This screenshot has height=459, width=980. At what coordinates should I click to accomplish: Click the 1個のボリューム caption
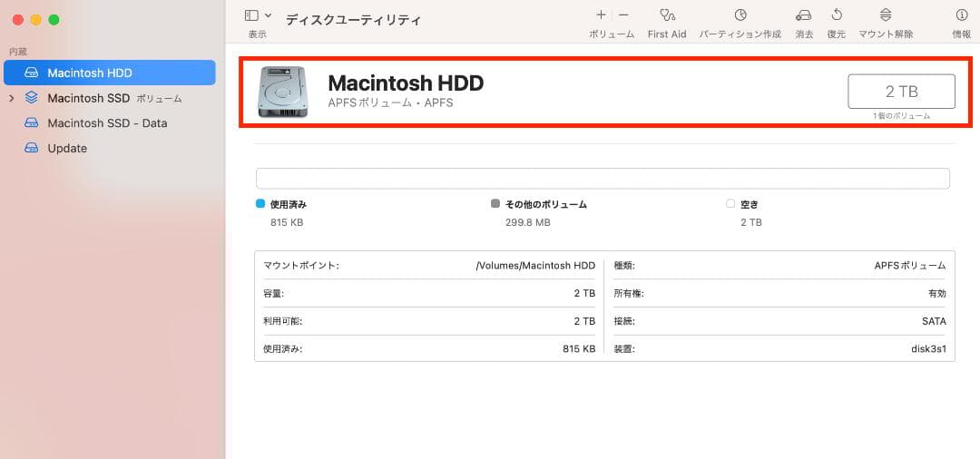pyautogui.click(x=901, y=116)
